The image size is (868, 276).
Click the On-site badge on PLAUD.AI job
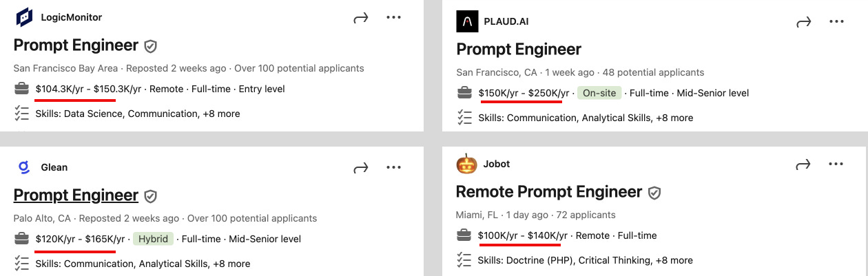[599, 93]
